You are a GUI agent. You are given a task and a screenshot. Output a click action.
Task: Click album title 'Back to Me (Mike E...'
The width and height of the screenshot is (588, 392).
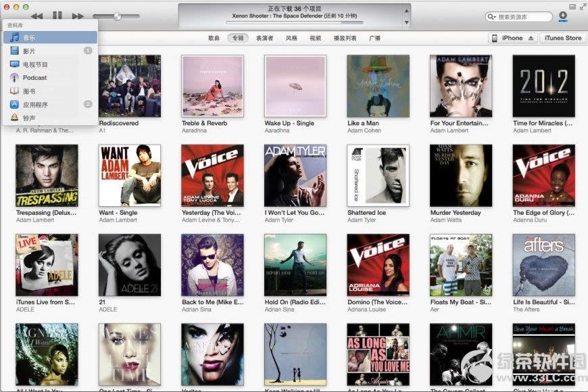pos(213,302)
